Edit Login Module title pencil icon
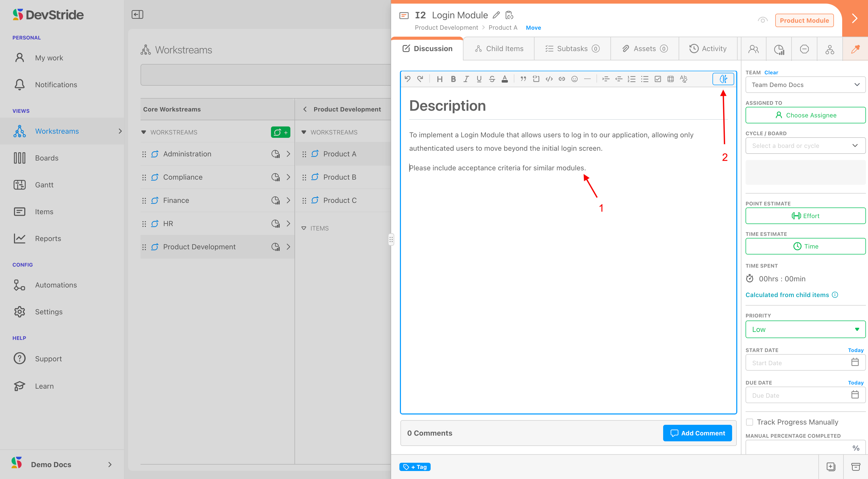The width and height of the screenshot is (868, 479). pyautogui.click(x=496, y=15)
